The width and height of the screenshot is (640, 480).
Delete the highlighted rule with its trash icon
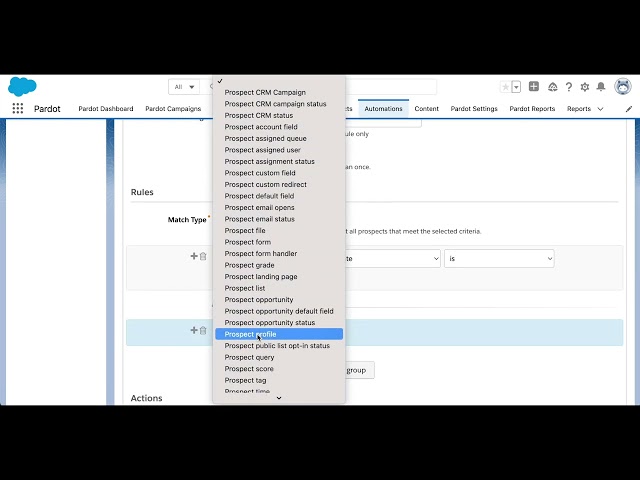point(203,330)
